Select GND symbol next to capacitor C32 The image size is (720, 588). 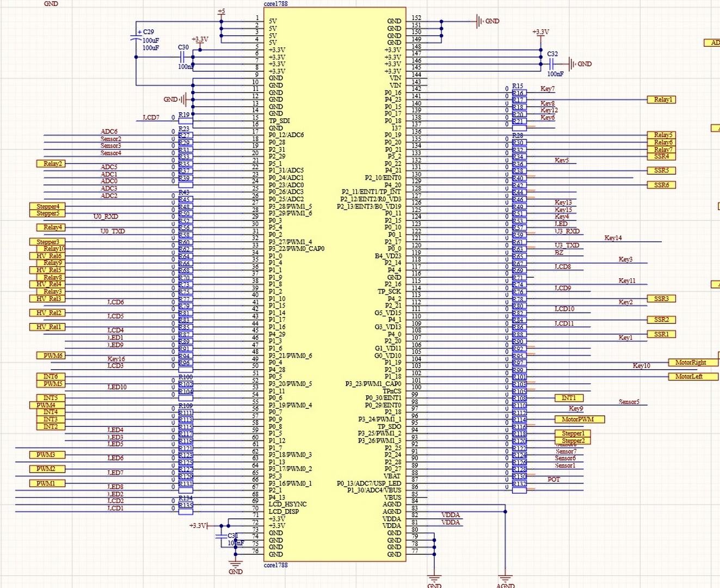click(571, 64)
